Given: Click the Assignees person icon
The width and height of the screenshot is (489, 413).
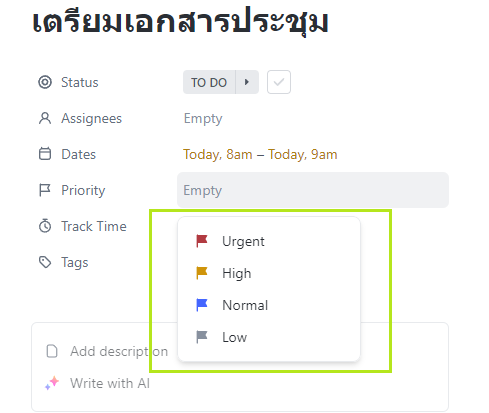Looking at the screenshot, I should coord(45,118).
